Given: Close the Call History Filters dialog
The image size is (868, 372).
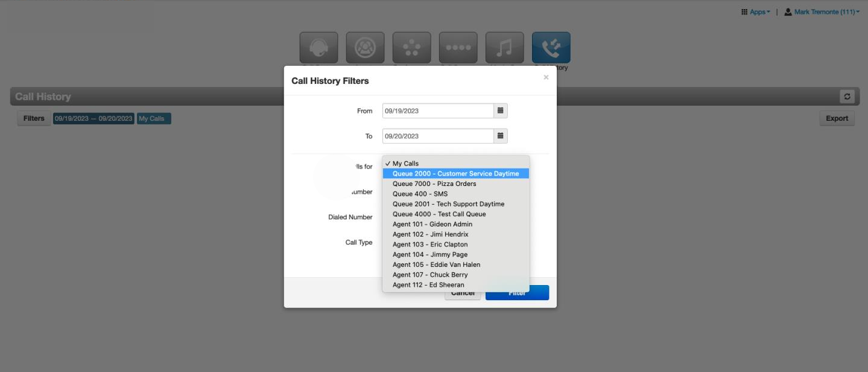Looking at the screenshot, I should coord(546,77).
